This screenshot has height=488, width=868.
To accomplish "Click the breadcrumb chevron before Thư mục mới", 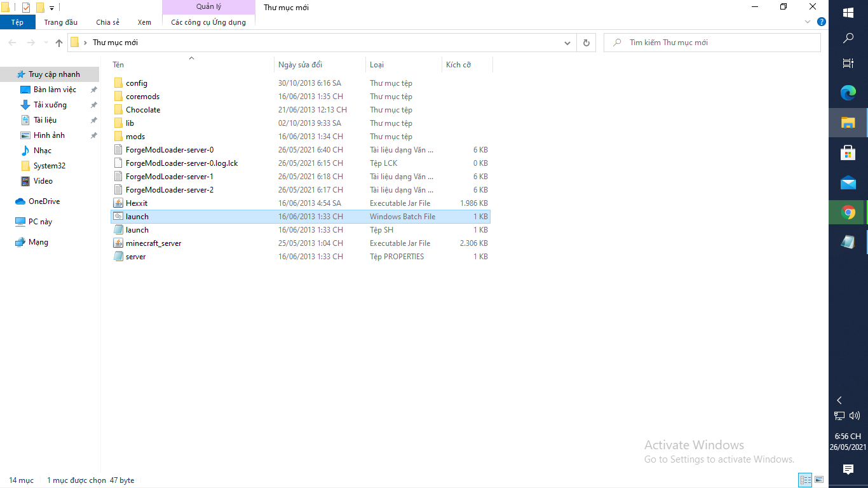I will point(85,43).
